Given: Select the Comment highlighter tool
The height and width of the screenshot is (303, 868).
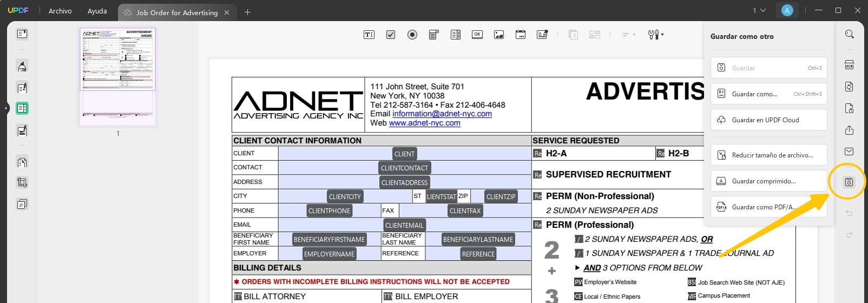Looking at the screenshot, I should (22, 66).
